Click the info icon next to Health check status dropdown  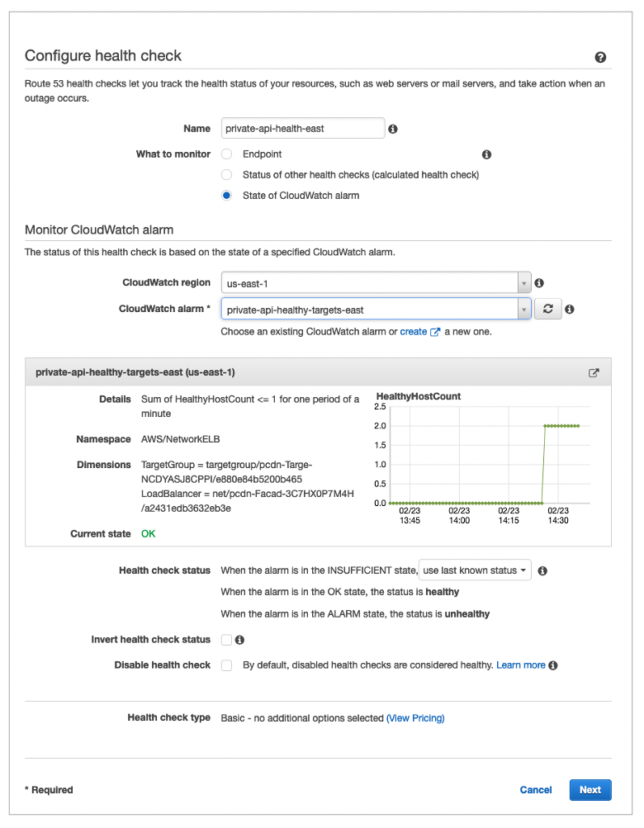pos(543,570)
